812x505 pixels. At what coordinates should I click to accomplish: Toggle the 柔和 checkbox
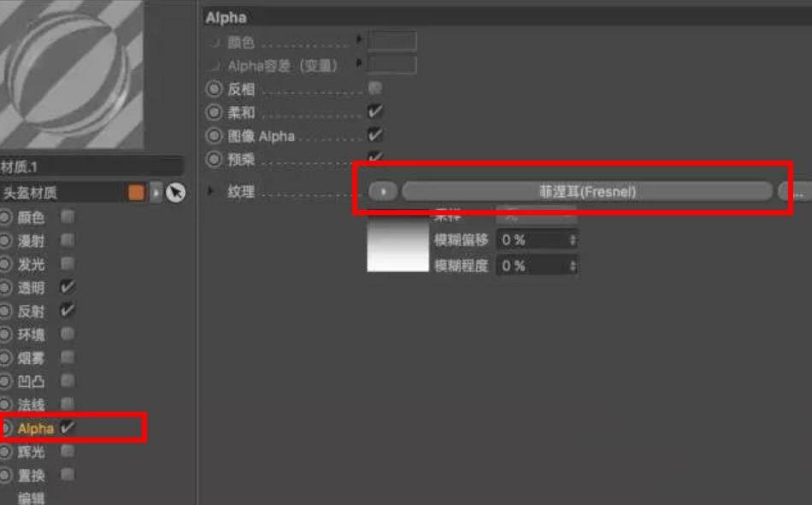coord(374,110)
